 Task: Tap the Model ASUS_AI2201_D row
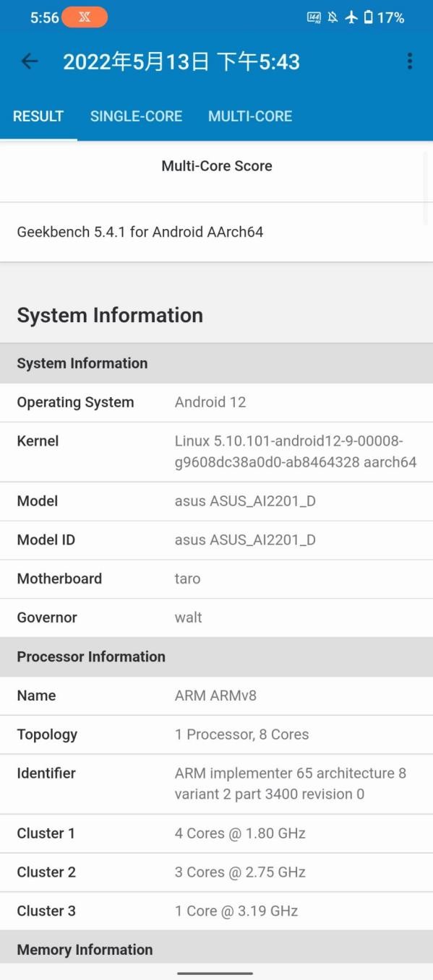coord(216,501)
